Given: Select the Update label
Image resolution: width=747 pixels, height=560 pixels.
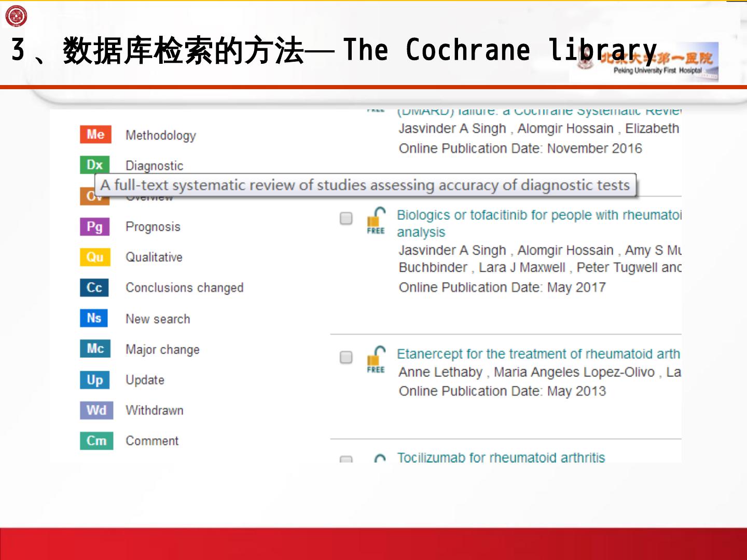Looking at the screenshot, I should (145, 380).
